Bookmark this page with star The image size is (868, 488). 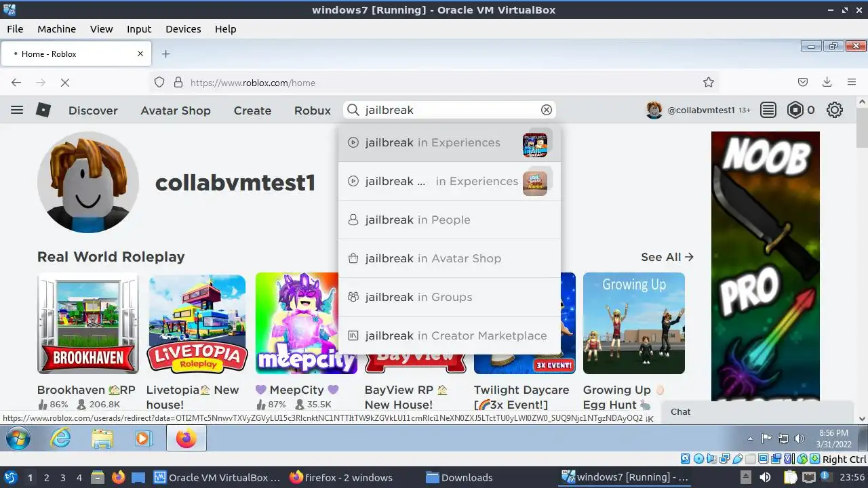pyautogui.click(x=709, y=82)
